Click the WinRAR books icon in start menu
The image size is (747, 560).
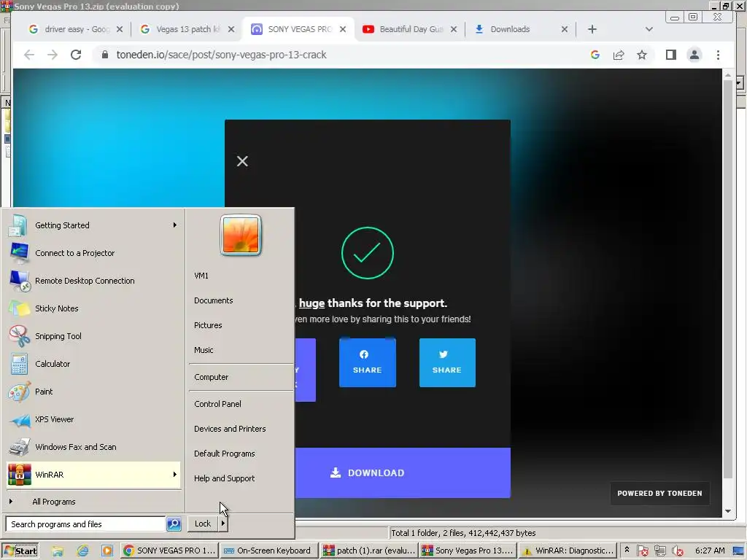click(20, 475)
